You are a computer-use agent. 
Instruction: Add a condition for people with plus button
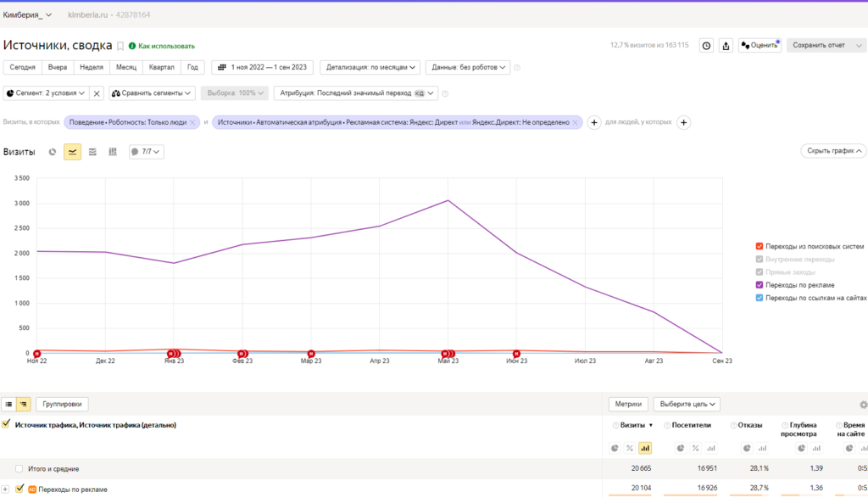tap(684, 122)
